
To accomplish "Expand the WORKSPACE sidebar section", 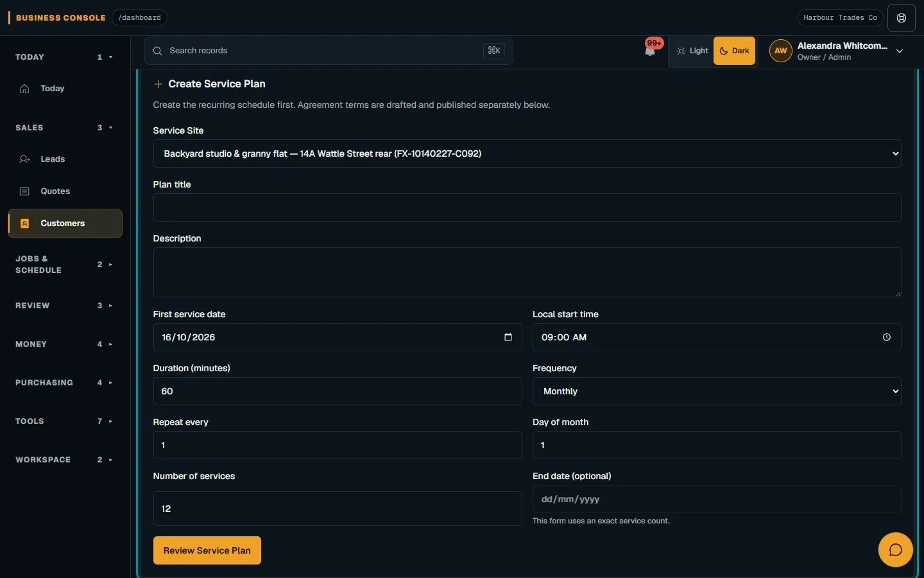I will click(64, 460).
